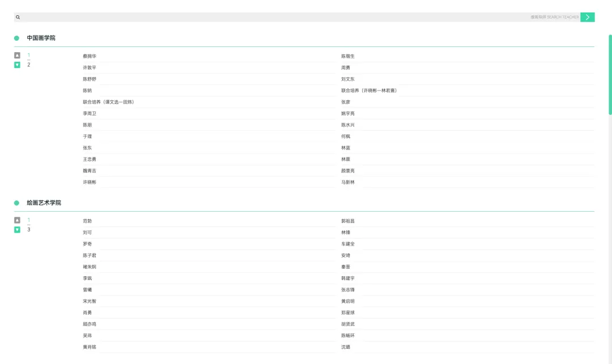Open teacher 周勇

tap(346, 67)
